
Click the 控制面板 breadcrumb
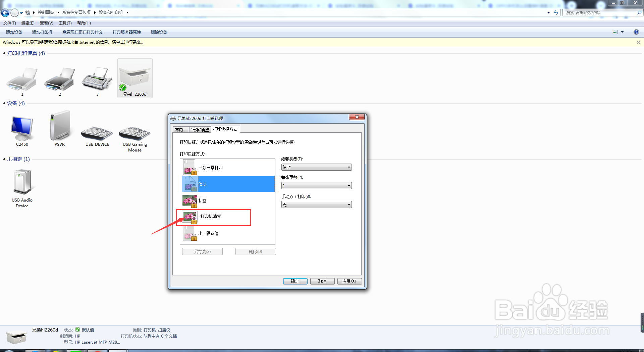pos(46,12)
